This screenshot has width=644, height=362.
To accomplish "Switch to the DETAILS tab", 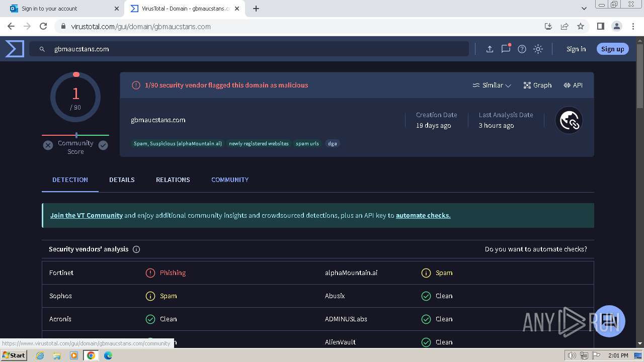I will point(122,180).
